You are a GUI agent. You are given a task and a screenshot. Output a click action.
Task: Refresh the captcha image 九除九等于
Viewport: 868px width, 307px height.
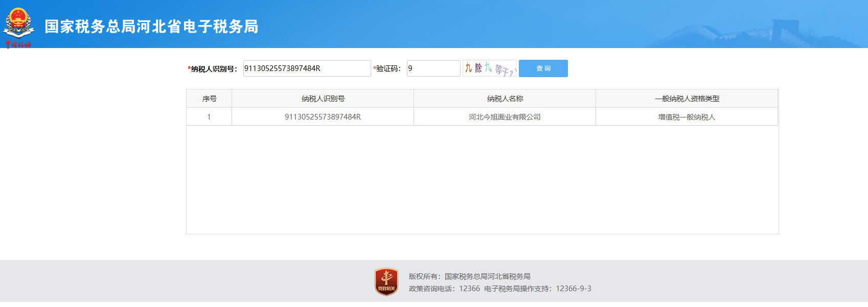[489, 68]
